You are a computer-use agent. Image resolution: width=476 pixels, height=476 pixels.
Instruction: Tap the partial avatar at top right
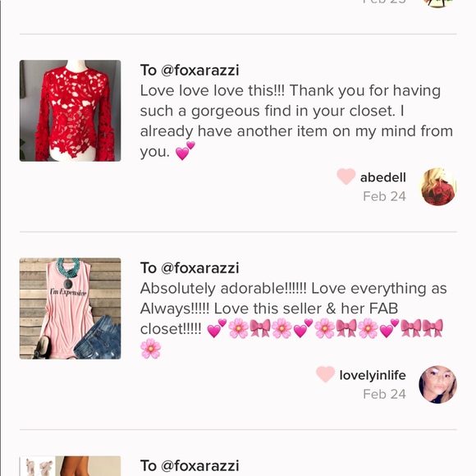tap(437, 3)
